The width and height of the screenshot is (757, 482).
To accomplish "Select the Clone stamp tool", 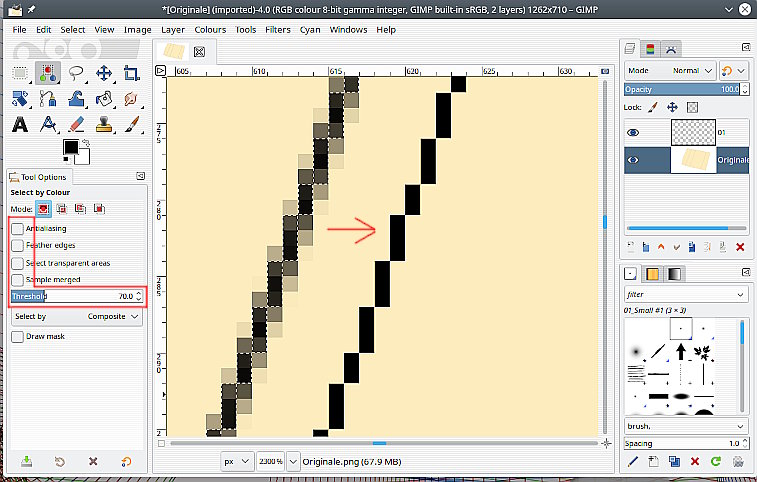I will [104, 125].
